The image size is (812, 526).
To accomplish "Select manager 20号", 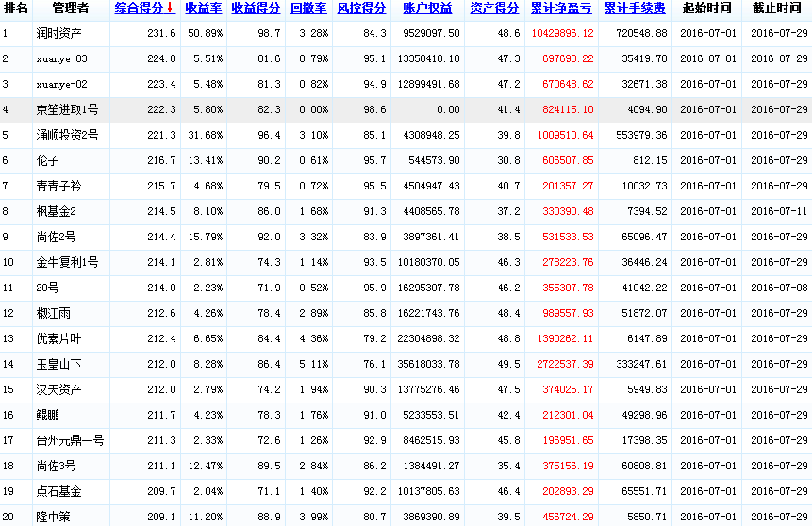I will point(48,288).
